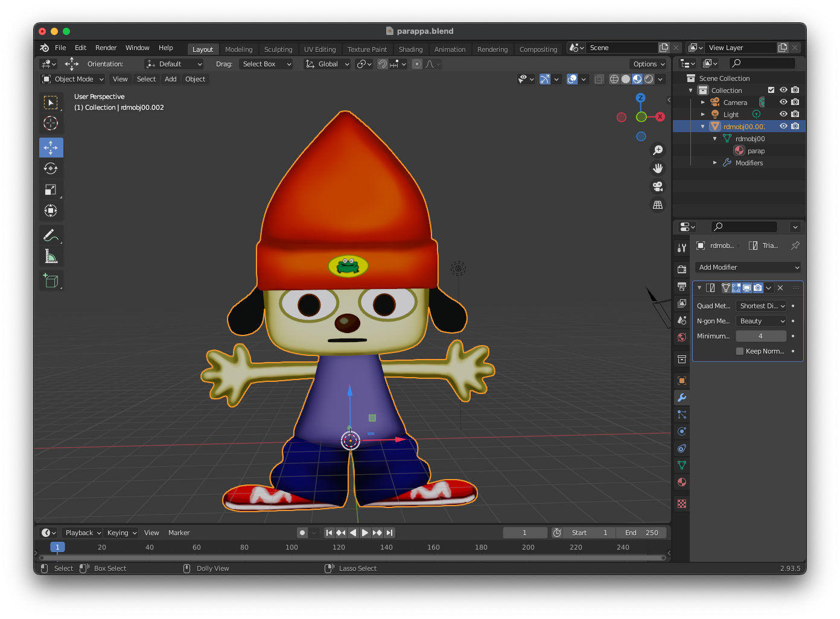Select the Add Cube tool
Image resolution: width=840 pixels, height=619 pixels.
51,281
